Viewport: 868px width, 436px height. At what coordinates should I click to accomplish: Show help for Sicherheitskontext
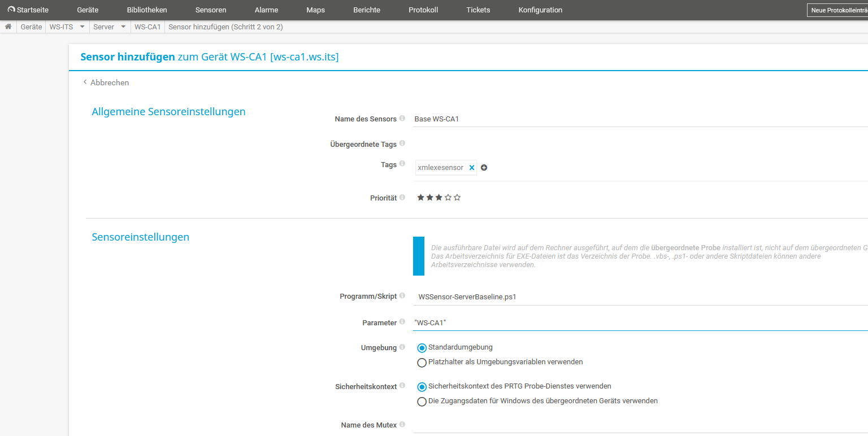click(x=402, y=386)
